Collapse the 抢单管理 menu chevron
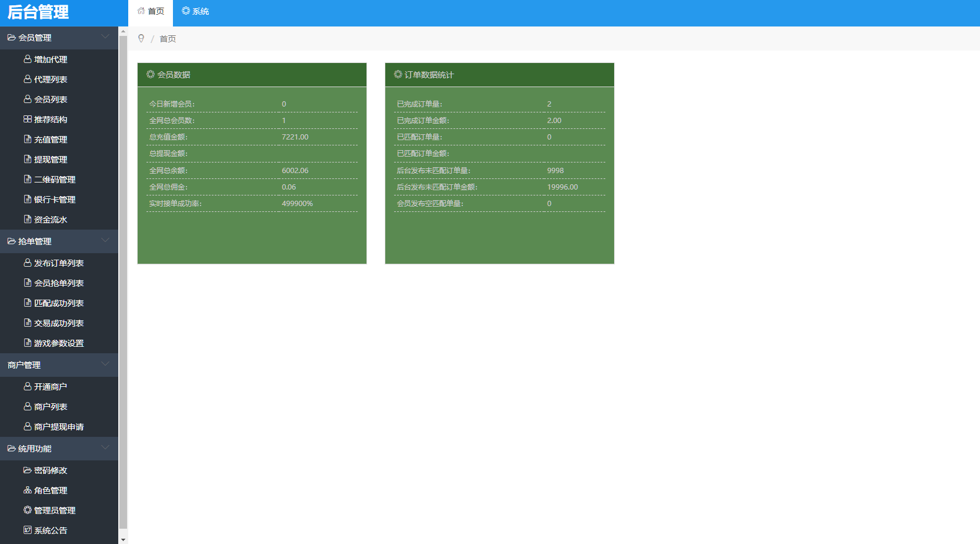This screenshot has height=544, width=980. (105, 241)
